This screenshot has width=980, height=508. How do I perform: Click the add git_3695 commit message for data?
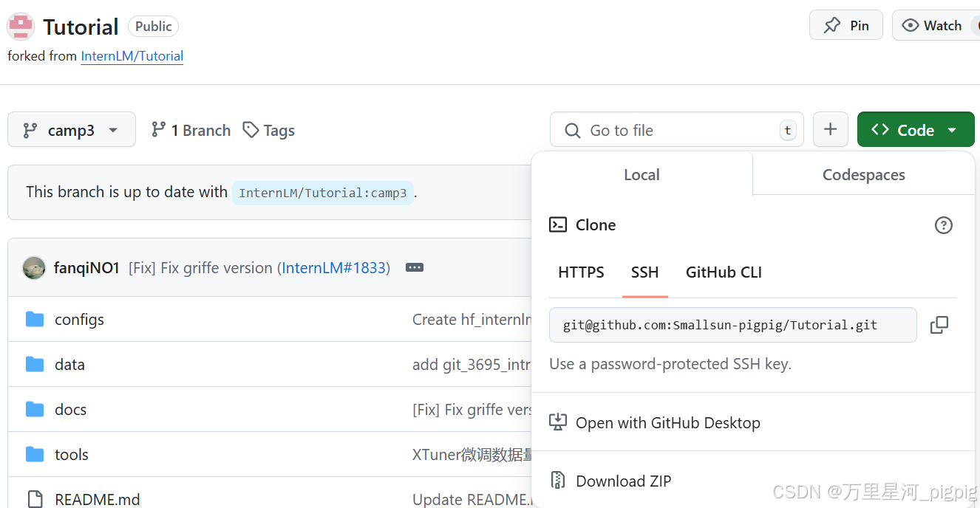pos(472,365)
